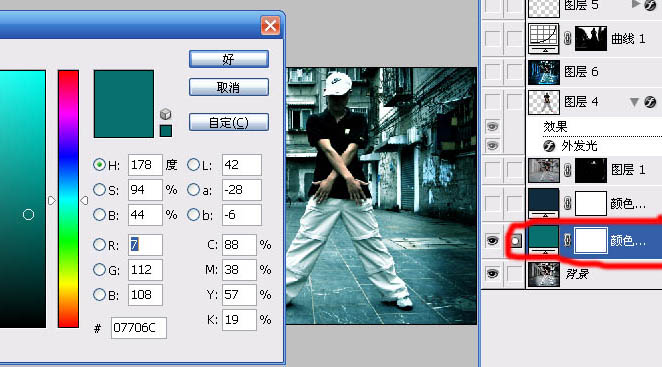Select the R red radio button

(99, 244)
